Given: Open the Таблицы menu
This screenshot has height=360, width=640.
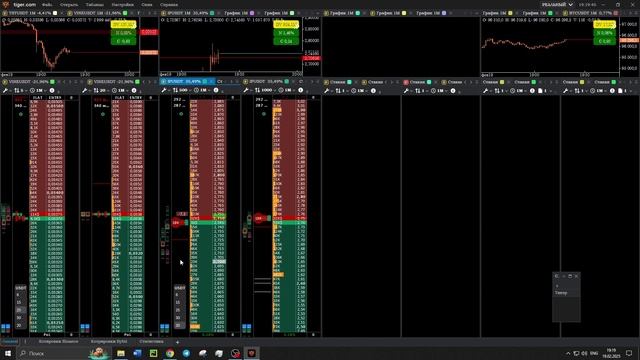Looking at the screenshot, I should (94, 4).
